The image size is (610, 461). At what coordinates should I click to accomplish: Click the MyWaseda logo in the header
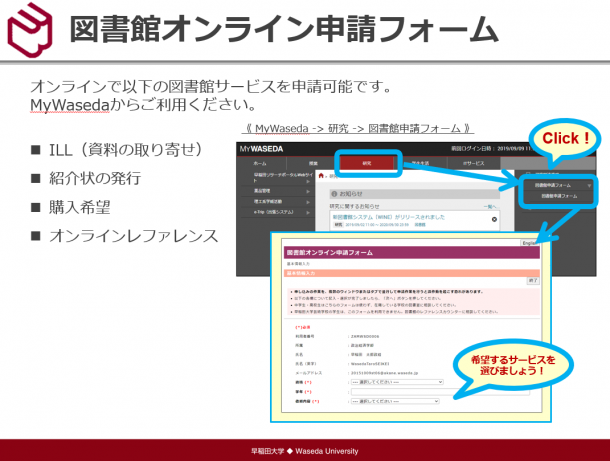pyautogui.click(x=261, y=149)
